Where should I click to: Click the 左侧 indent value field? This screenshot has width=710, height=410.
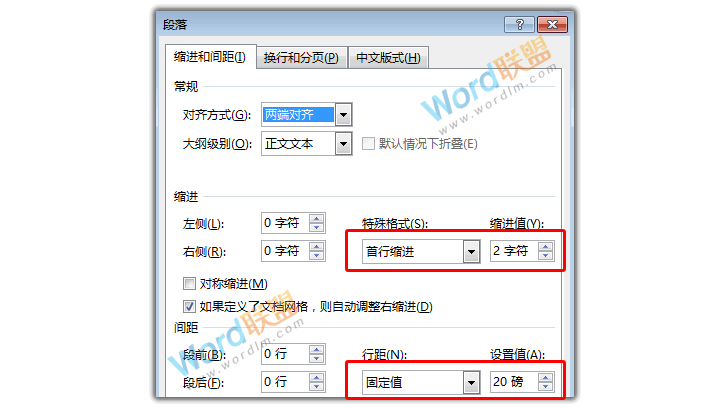pyautogui.click(x=286, y=223)
